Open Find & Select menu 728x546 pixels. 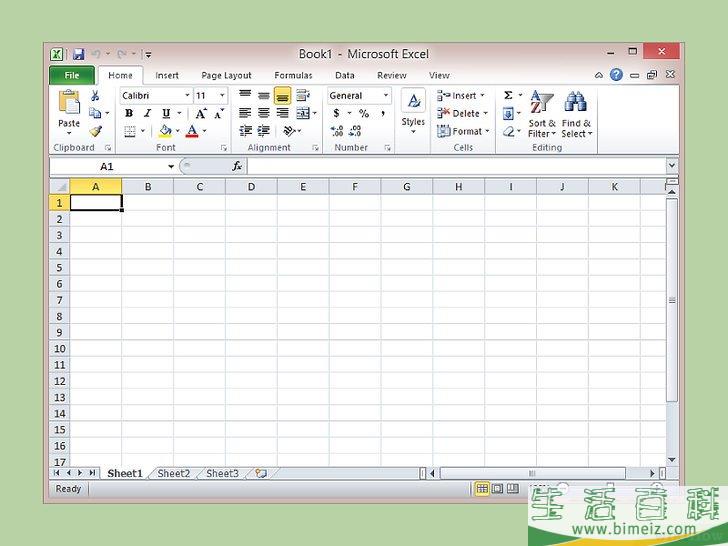pos(577,114)
